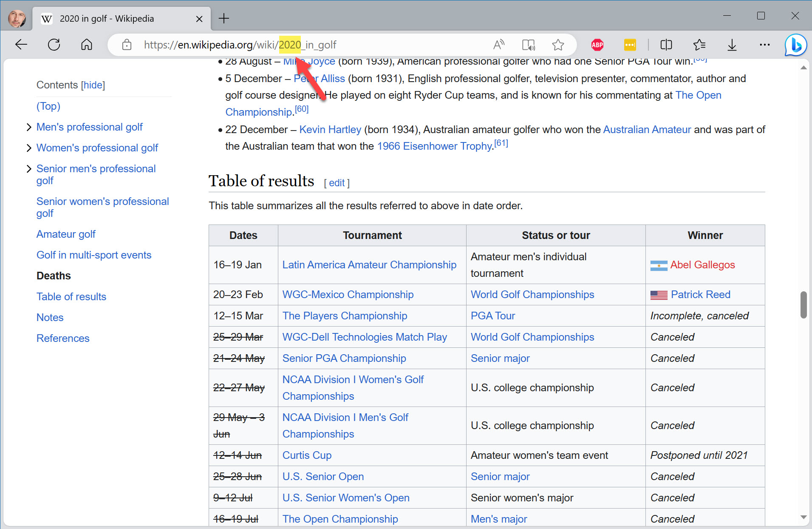Click the Winner column header
Image resolution: width=812 pixels, height=529 pixels.
pos(705,236)
